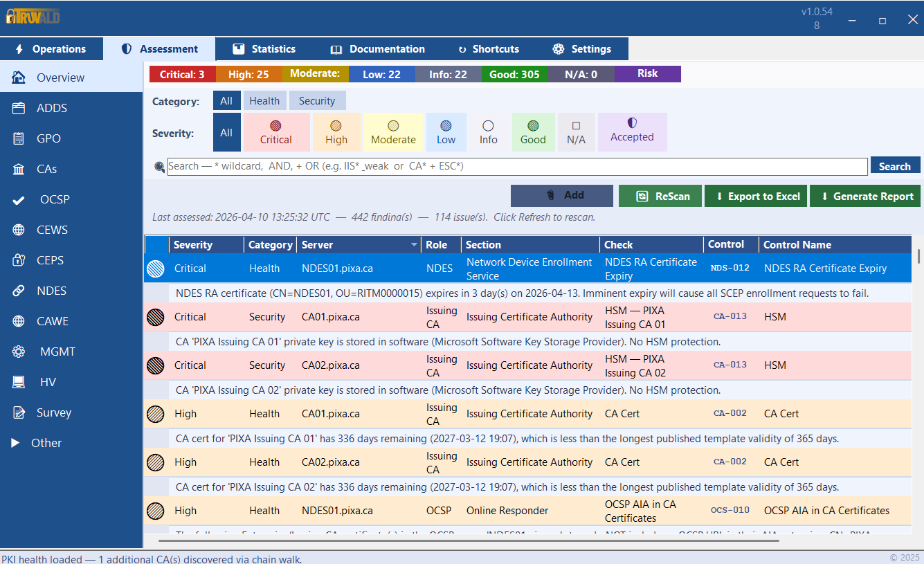Click the GPO clipboard icon
The width and height of the screenshot is (924, 564).
point(19,138)
